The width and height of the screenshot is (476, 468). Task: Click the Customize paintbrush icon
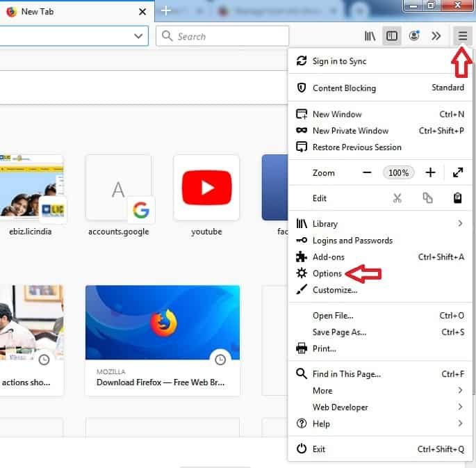(301, 289)
